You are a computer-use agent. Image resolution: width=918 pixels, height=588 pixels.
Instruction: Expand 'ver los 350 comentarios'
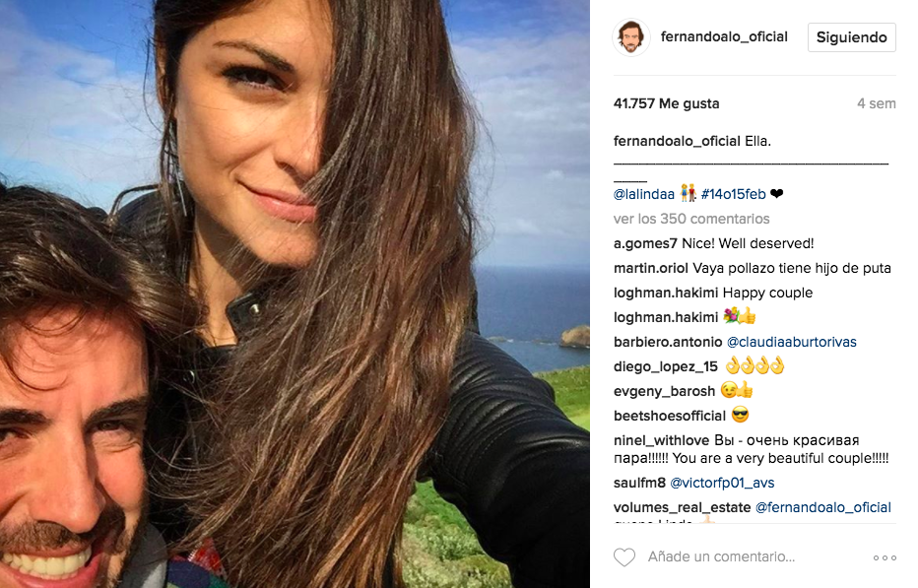pos(691,219)
